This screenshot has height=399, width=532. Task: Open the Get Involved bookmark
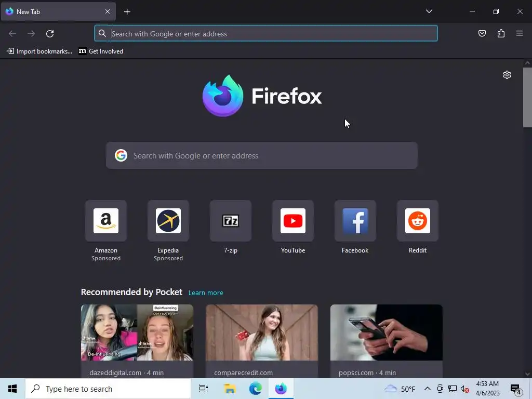[101, 51]
